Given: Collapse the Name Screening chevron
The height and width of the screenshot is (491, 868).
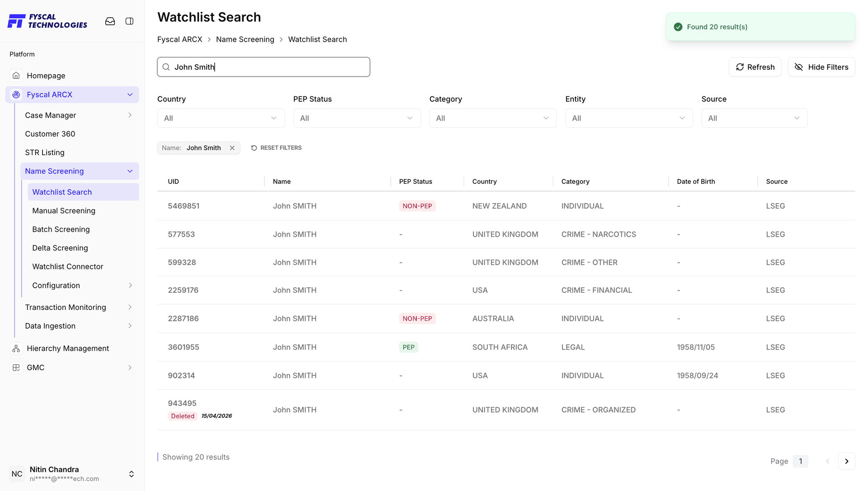Looking at the screenshot, I should tap(130, 171).
